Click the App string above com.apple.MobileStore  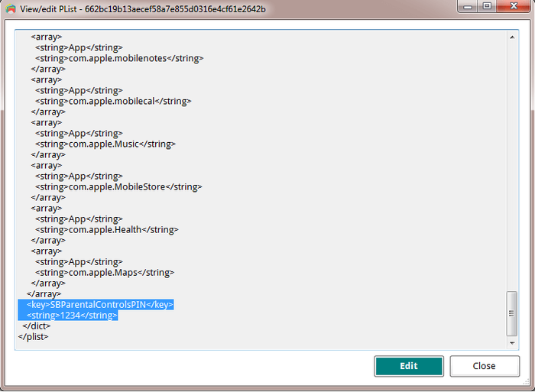point(79,177)
